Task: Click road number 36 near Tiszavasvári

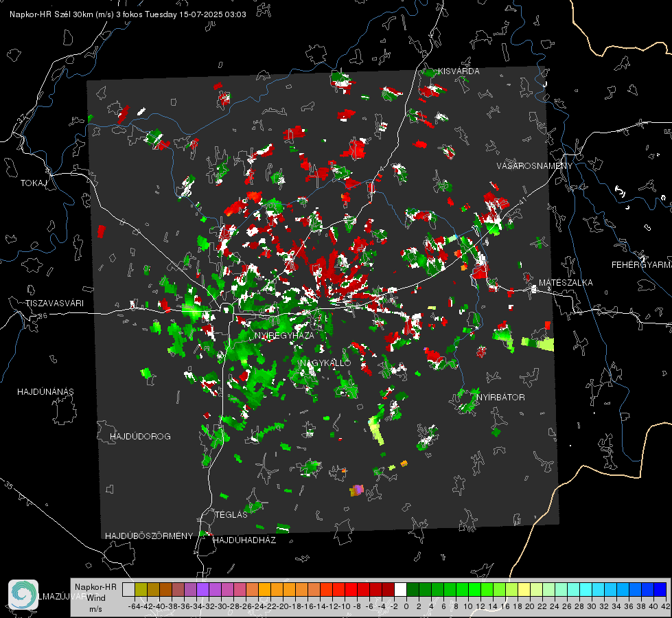Action: pos(43,316)
